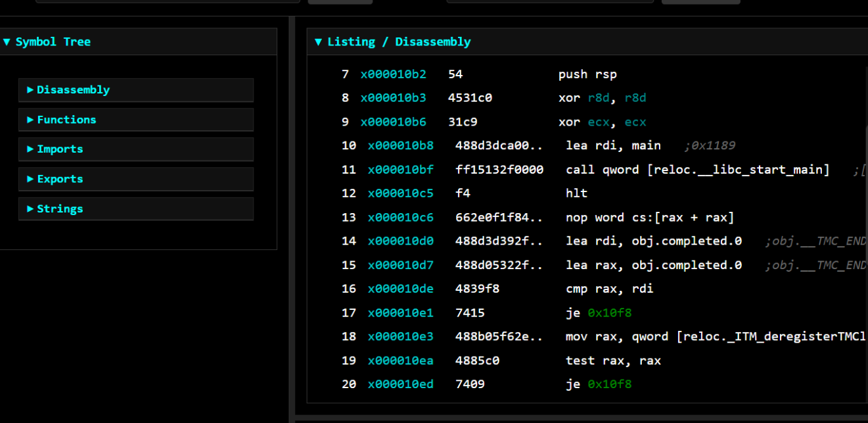Image resolution: width=868 pixels, height=423 pixels.
Task: Expand the Functions node in Symbol Tree
Action: tap(136, 120)
